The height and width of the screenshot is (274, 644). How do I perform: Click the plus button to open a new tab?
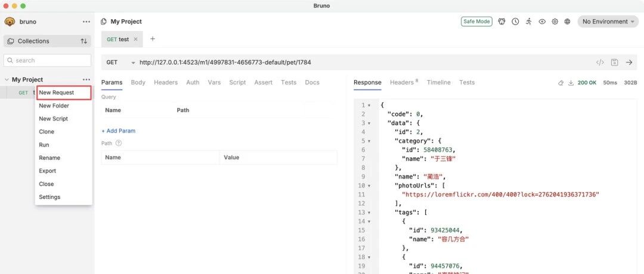pyautogui.click(x=153, y=39)
